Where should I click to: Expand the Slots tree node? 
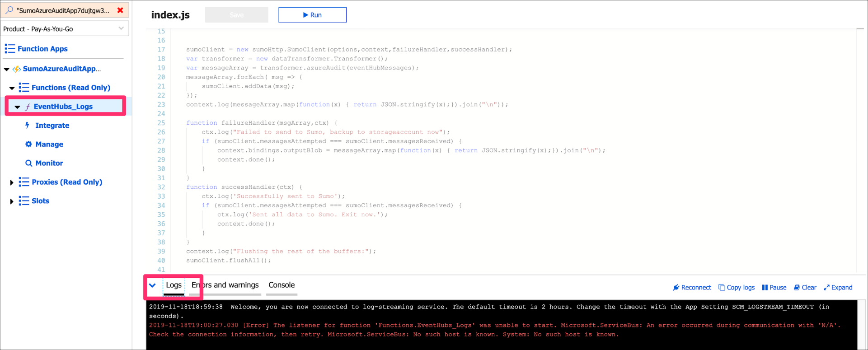pos(12,201)
